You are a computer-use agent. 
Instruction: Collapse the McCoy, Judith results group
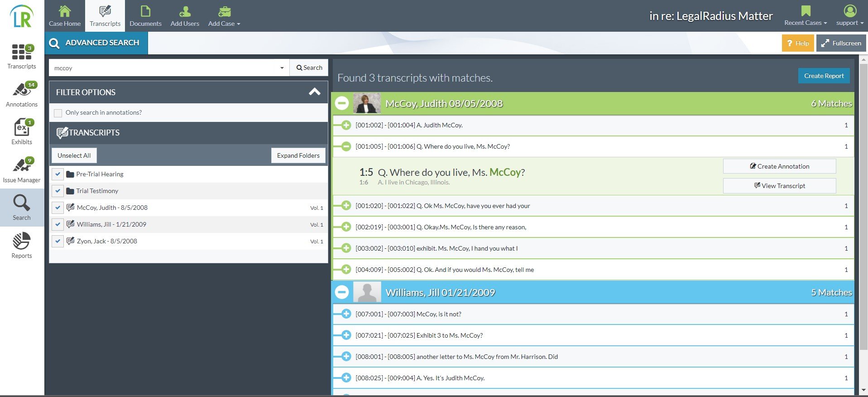342,103
